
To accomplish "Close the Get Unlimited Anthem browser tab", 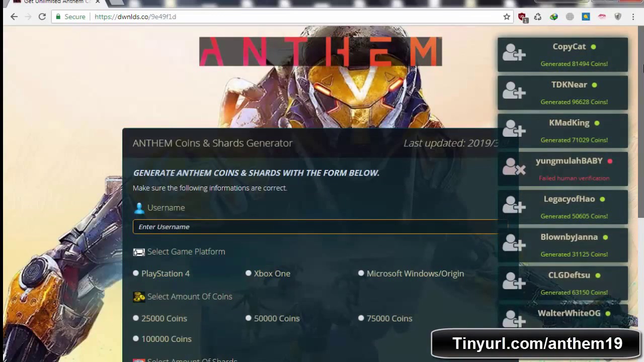I will (x=98, y=2).
